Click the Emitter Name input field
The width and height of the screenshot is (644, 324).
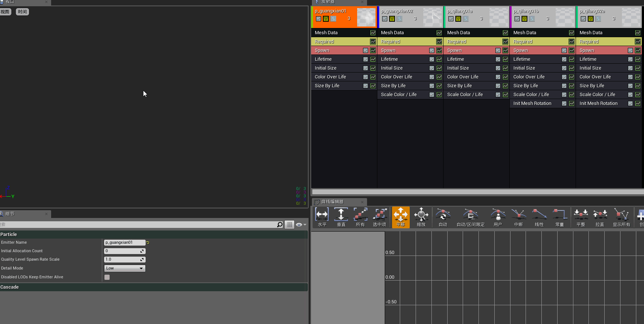tap(125, 243)
